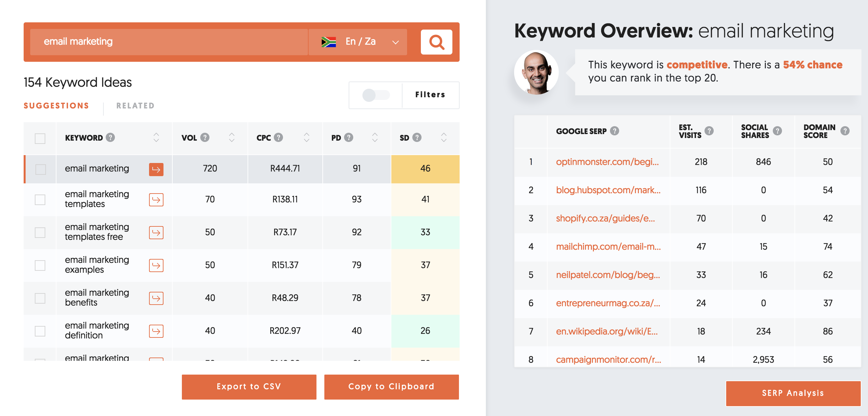Screen dimensions: 868x416
Task: Click social shares value 2,953
Action: pos(763,360)
